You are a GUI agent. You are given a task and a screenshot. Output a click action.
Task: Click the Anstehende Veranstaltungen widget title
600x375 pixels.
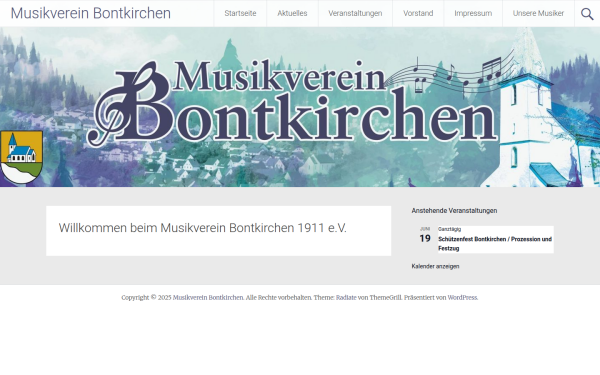tap(454, 211)
